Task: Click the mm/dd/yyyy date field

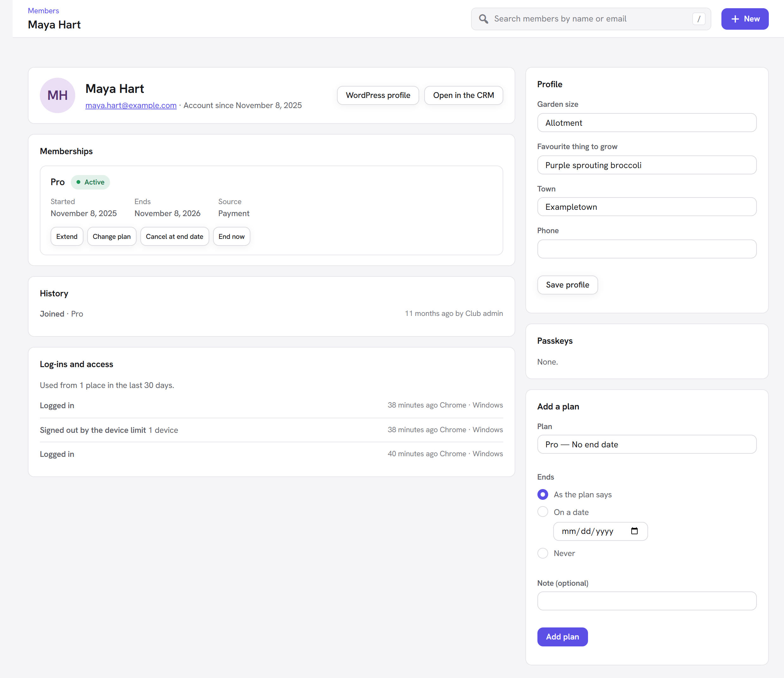Action: [600, 531]
